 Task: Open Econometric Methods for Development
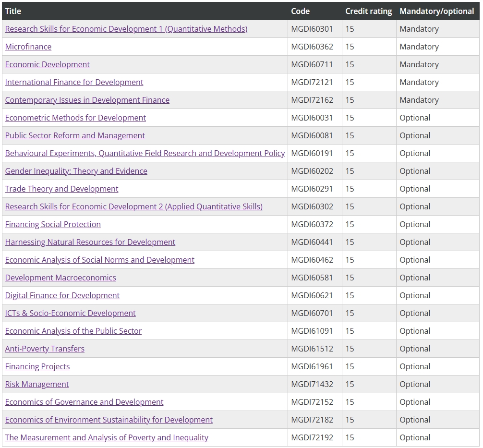tap(75, 118)
